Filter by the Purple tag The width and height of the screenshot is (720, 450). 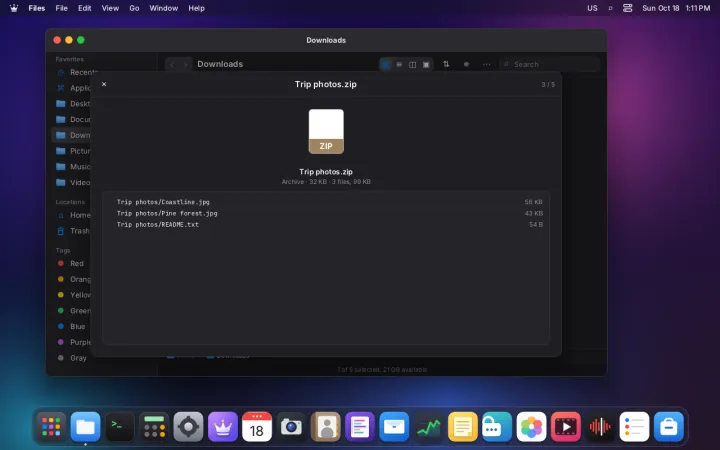73,342
